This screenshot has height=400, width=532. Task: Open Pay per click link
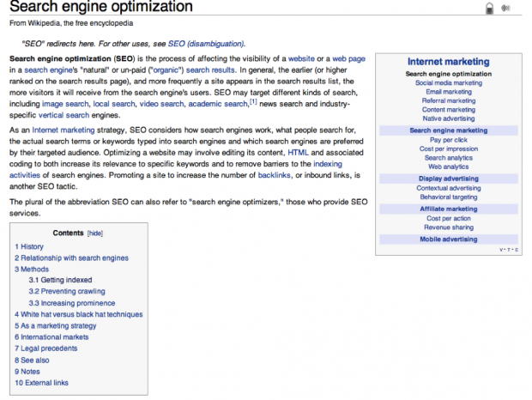[x=448, y=139]
